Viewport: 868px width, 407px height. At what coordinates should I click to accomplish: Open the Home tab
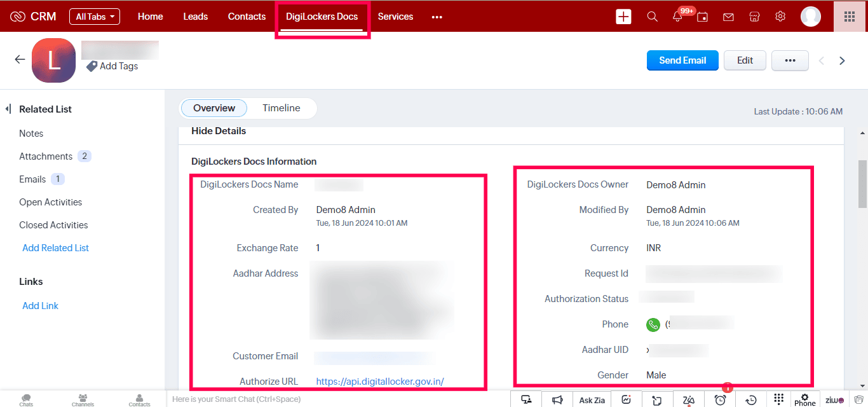point(151,17)
